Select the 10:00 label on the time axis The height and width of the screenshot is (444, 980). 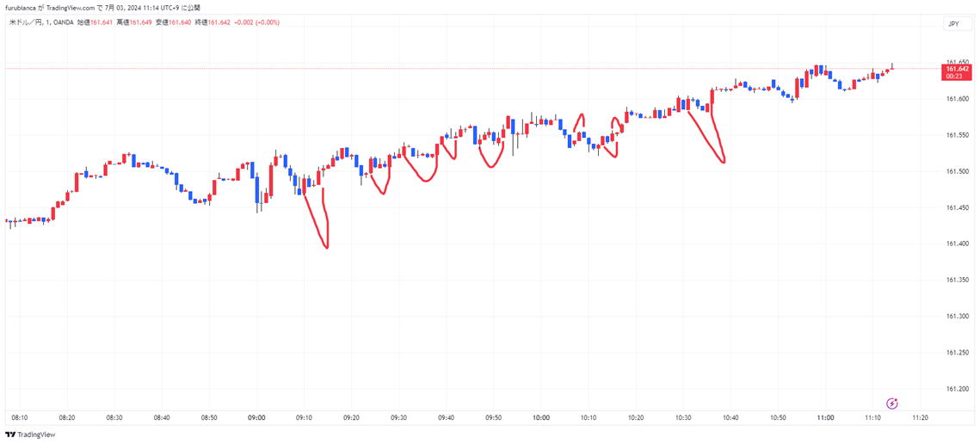tap(540, 418)
